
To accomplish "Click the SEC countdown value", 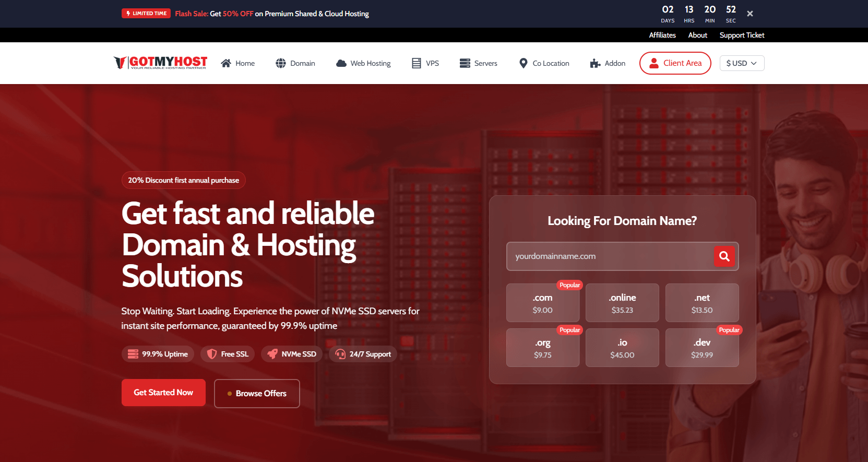I will point(731,9).
